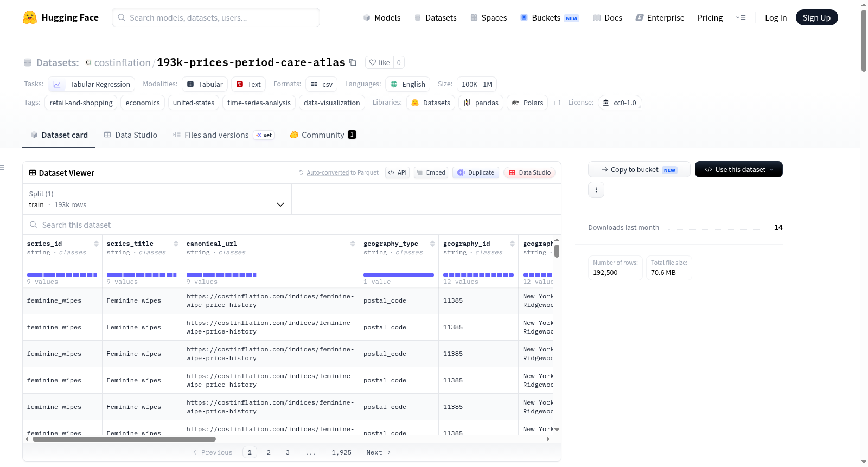Click the data-visualization tag
The height and width of the screenshot is (467, 868).
[x=331, y=103]
